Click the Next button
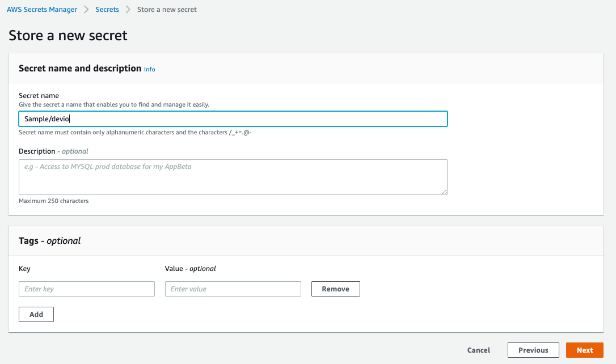The width and height of the screenshot is (616, 364). [x=584, y=350]
